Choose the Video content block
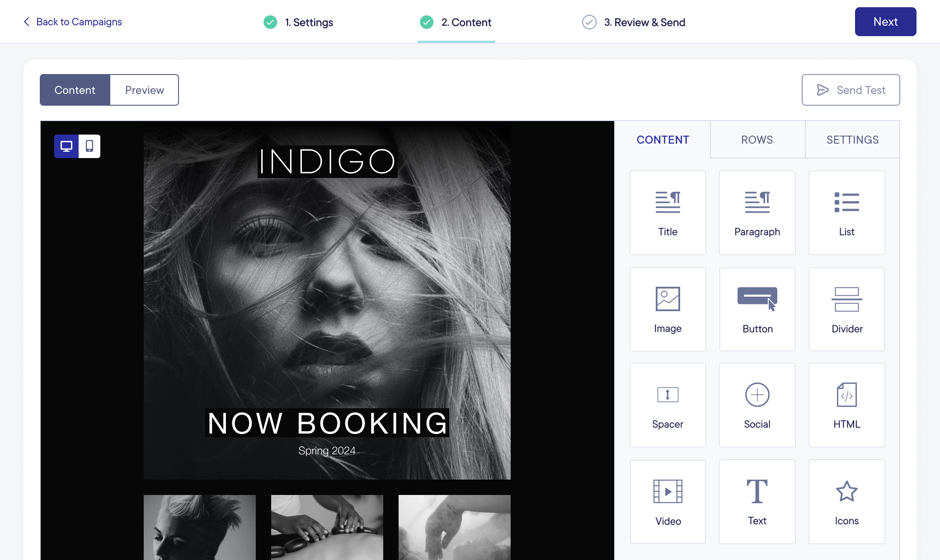Screen dimensions: 940x560 667,501
